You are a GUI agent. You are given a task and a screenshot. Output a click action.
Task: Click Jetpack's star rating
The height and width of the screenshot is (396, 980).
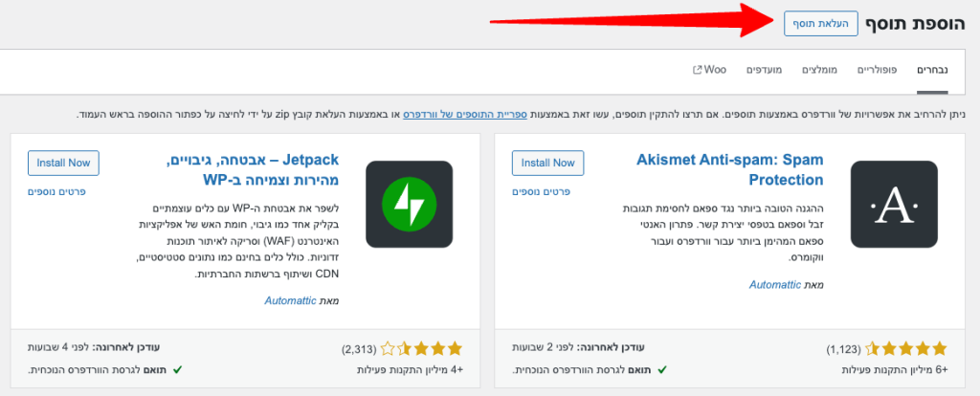pyautogui.click(x=422, y=349)
